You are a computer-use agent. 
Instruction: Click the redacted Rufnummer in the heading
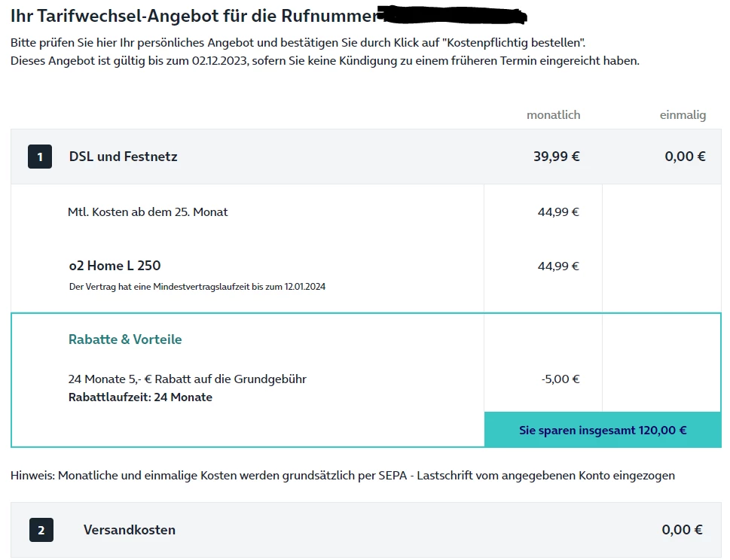click(x=451, y=16)
